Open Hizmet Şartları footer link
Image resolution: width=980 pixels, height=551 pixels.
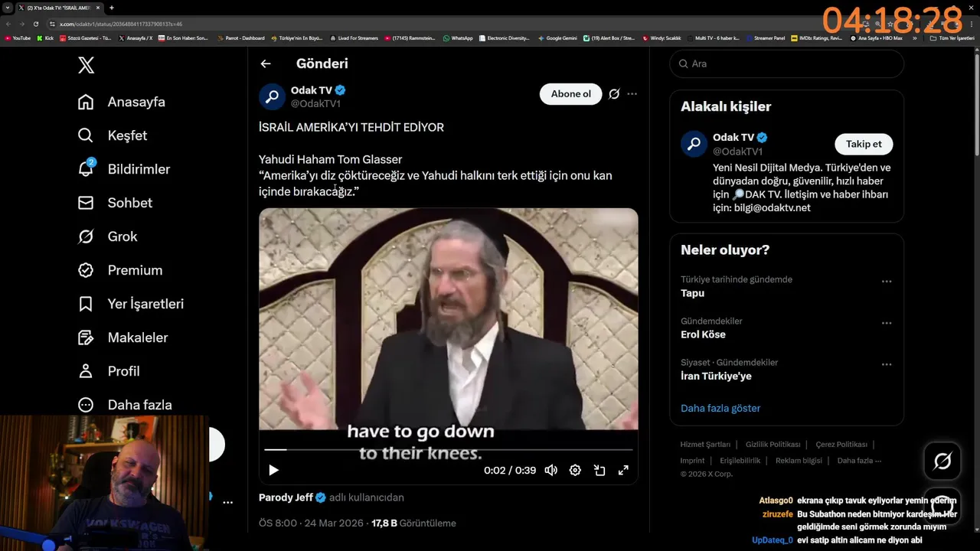tap(705, 445)
